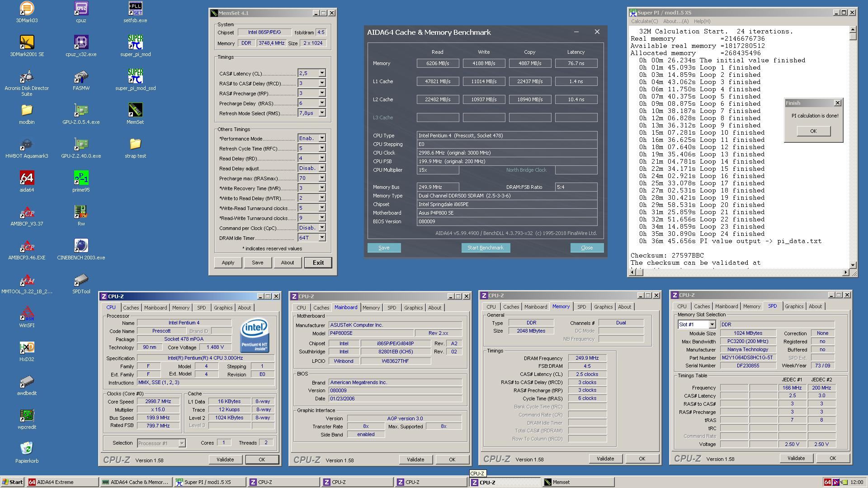Viewport: 868px width, 488px height.
Task: Launch setfsb.exe from desktop
Action: click(x=135, y=12)
